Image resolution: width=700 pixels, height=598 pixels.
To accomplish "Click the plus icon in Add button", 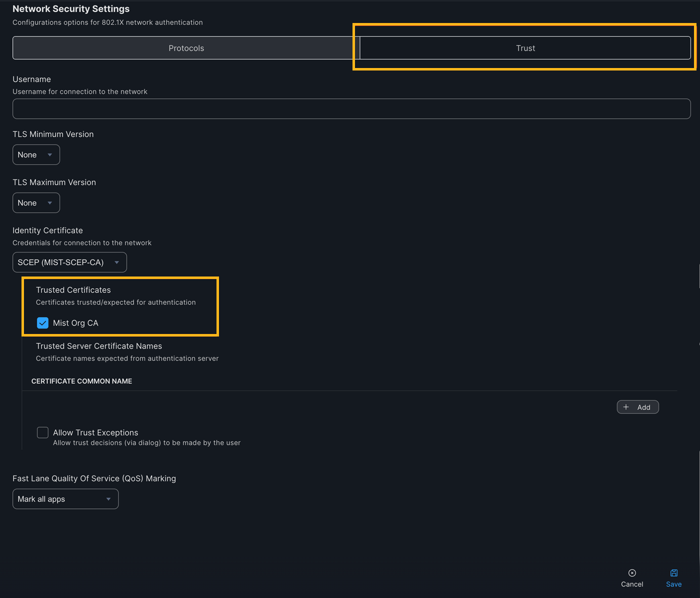I will coord(626,407).
